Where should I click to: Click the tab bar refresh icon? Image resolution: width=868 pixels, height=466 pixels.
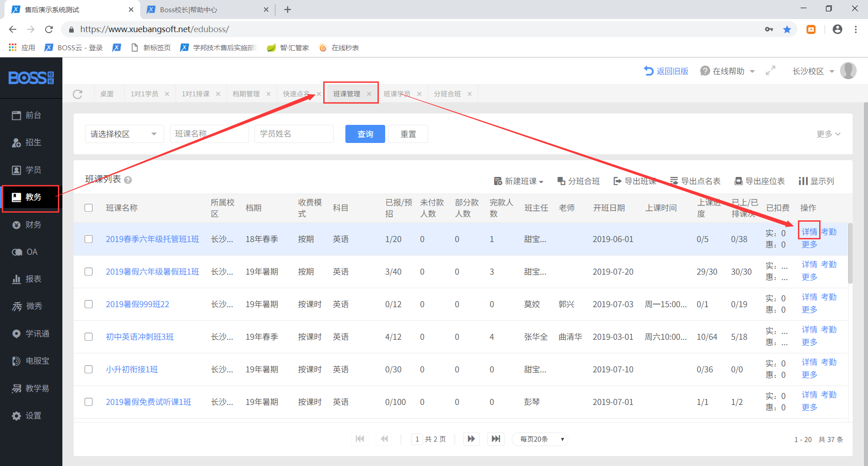78,94
